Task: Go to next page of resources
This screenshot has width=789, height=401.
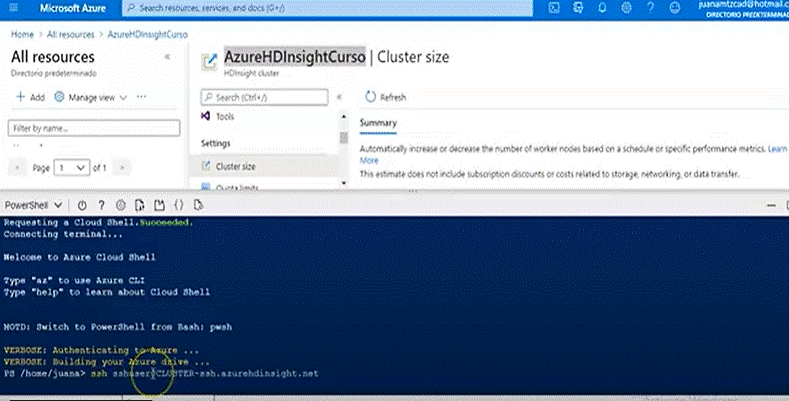Action: point(122,168)
